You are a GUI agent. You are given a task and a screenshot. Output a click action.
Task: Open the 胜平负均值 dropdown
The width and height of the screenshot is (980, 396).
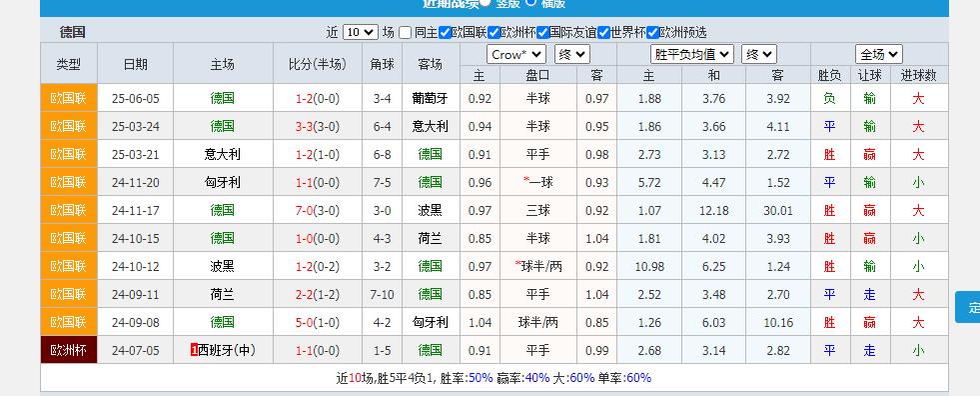(692, 54)
